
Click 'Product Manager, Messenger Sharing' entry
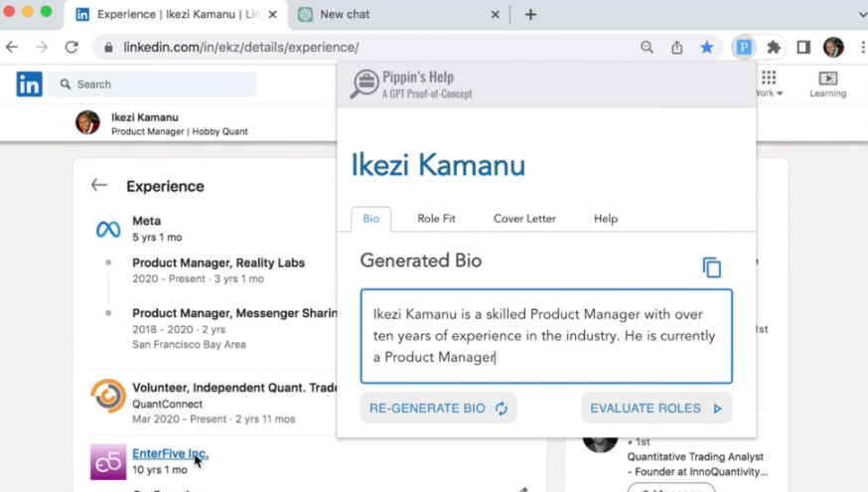click(234, 313)
